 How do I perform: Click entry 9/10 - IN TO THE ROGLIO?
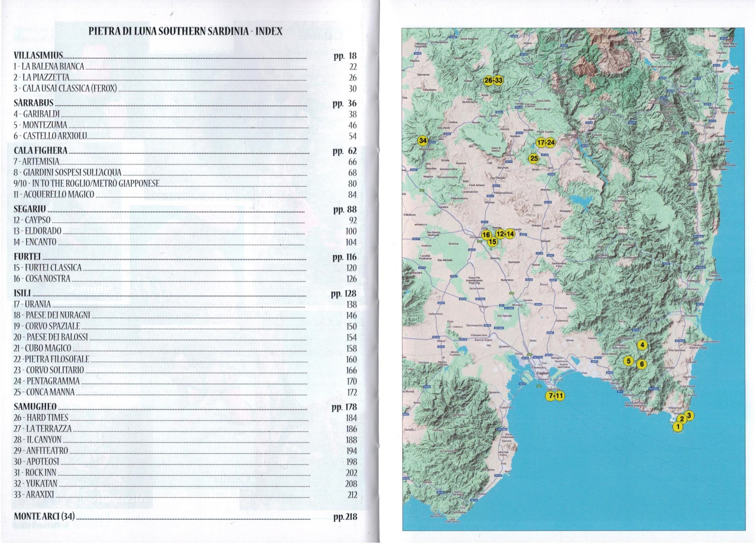pos(87,184)
